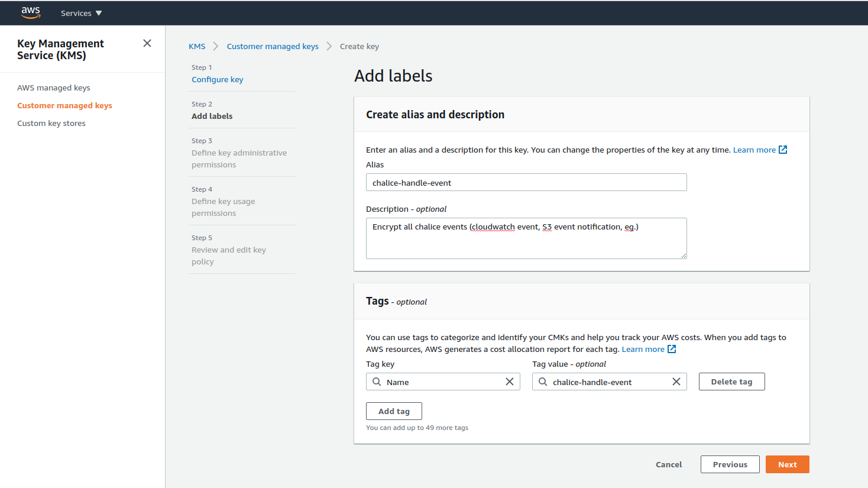868x488 pixels.
Task: Click the Delete tag button
Action: click(x=731, y=382)
